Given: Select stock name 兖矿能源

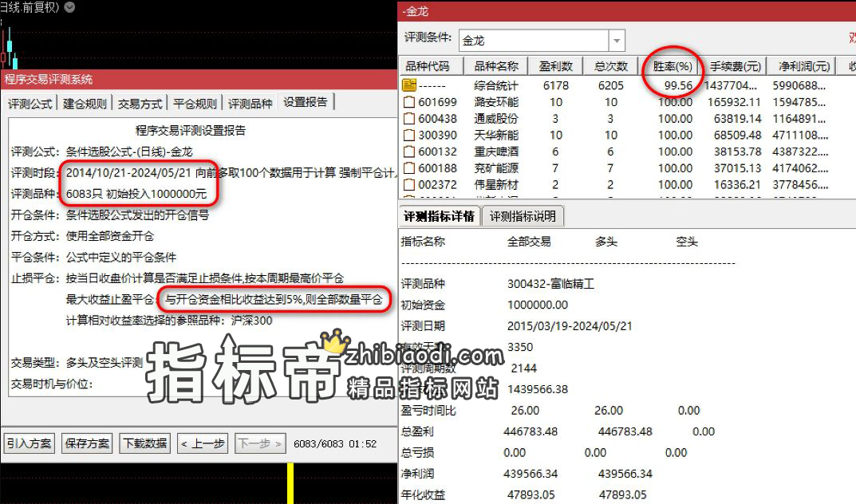Looking at the screenshot, I should [x=496, y=168].
